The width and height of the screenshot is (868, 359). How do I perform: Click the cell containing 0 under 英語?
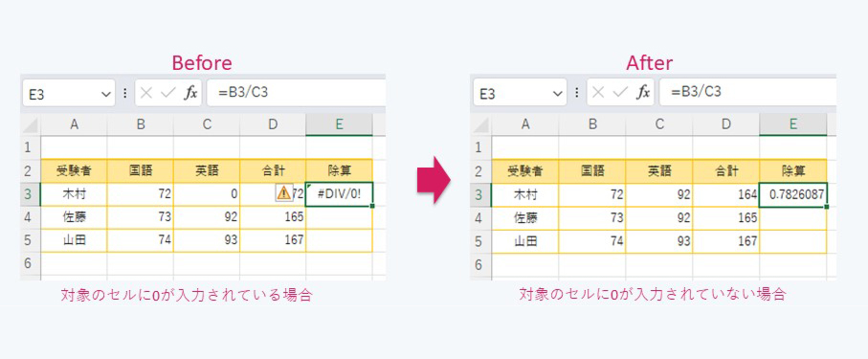click(x=207, y=194)
